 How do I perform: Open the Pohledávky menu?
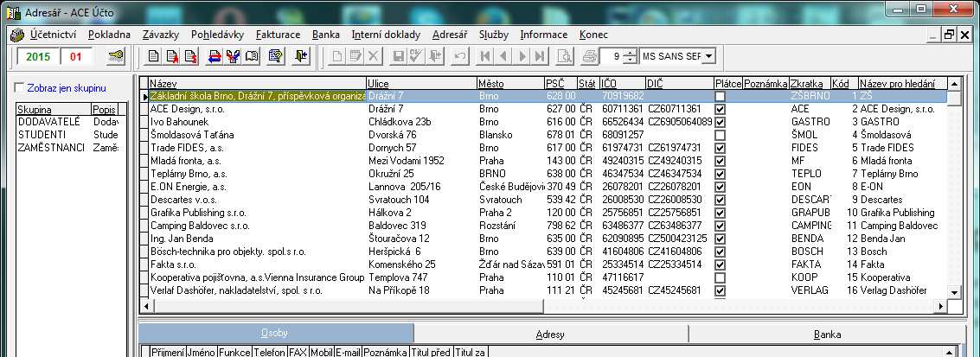217,35
